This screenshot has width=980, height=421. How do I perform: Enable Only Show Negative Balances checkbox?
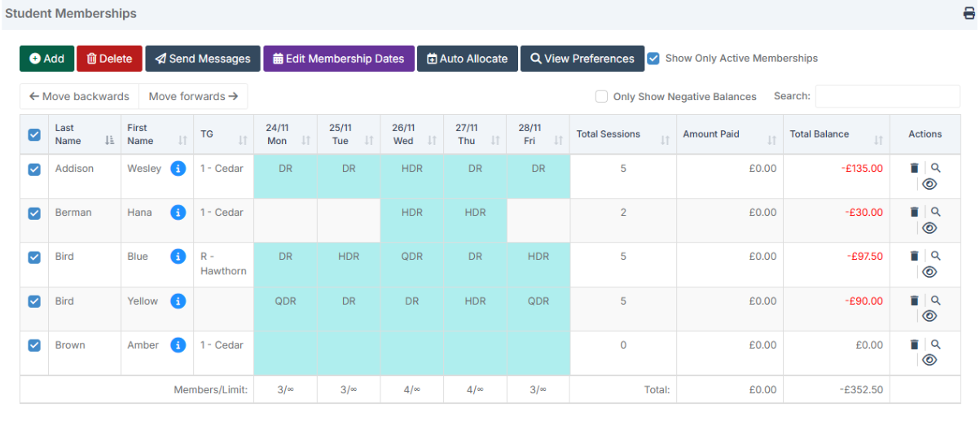point(601,96)
